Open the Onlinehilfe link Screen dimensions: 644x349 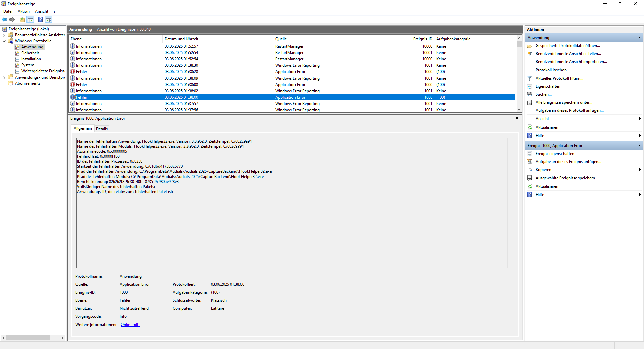coord(130,325)
